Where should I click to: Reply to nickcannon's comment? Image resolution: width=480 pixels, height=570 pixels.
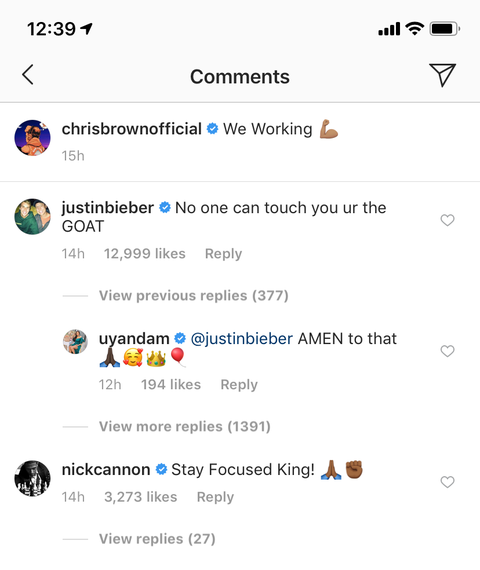coord(215,497)
